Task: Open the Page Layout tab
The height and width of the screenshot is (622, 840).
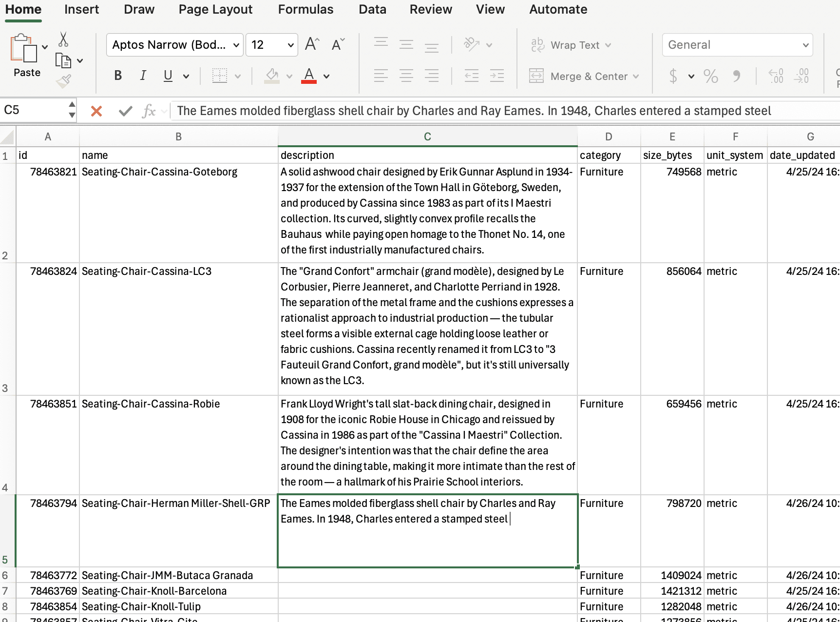Action: 215,10
